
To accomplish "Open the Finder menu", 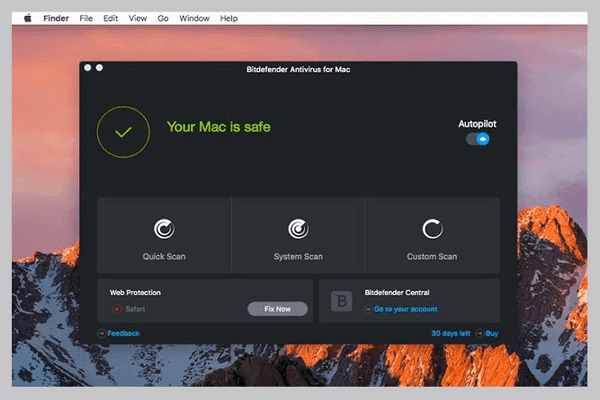I will [56, 18].
